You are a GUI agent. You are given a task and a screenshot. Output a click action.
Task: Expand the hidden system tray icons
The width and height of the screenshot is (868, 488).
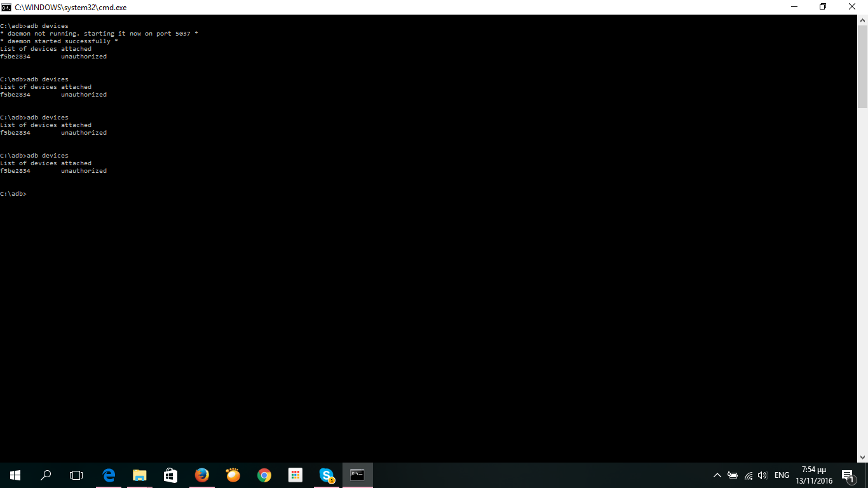[717, 475]
